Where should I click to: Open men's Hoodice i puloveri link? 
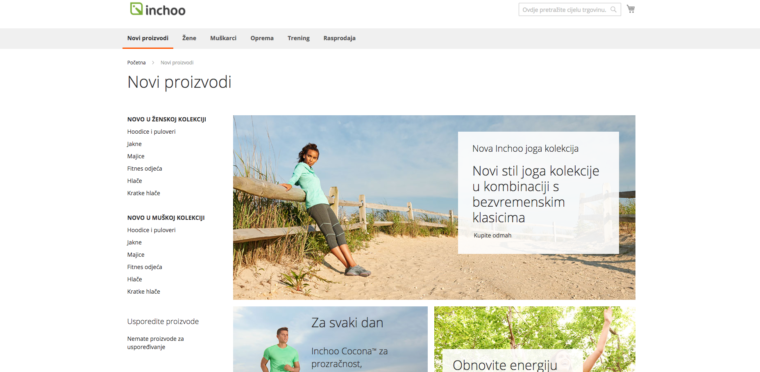tap(151, 230)
